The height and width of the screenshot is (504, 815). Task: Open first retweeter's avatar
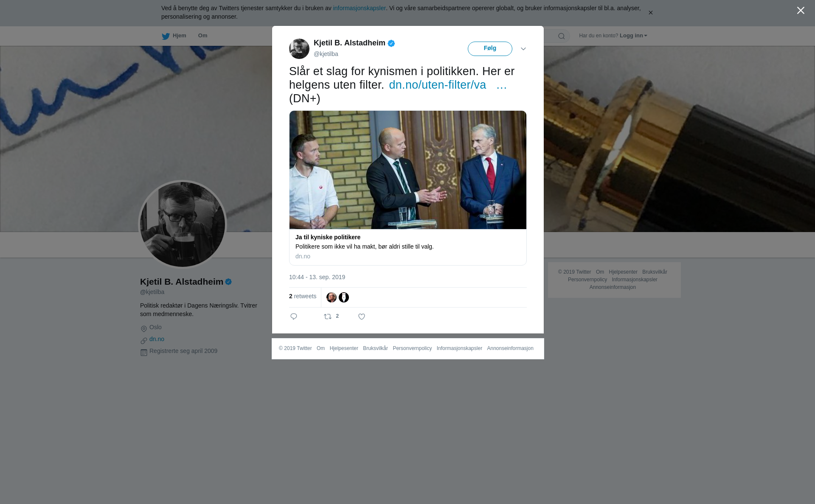click(x=332, y=297)
